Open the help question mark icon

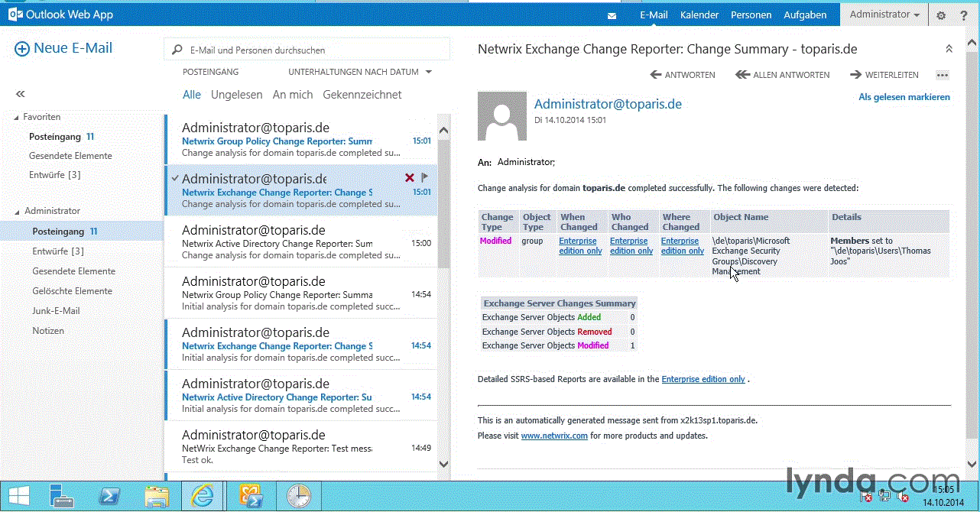tap(963, 15)
